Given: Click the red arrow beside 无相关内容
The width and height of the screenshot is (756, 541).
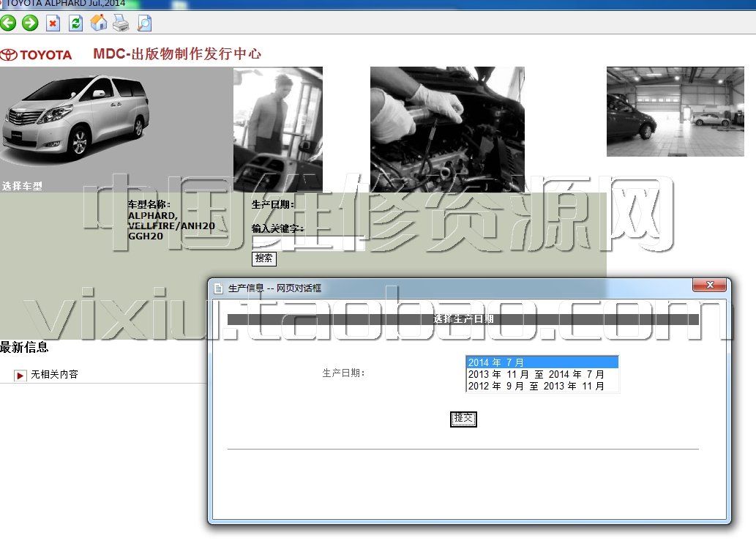Looking at the screenshot, I should [20, 375].
